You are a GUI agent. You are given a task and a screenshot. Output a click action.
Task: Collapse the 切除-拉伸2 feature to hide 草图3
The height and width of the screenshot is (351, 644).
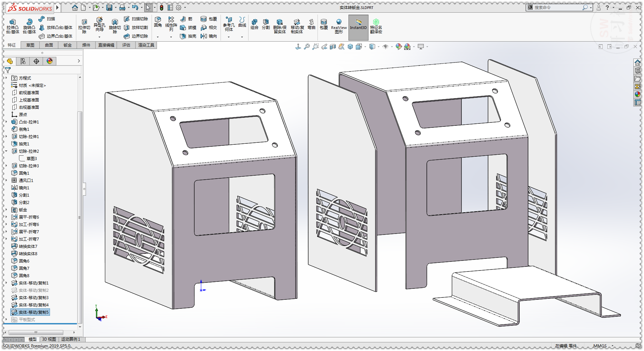pyautogui.click(x=7, y=151)
